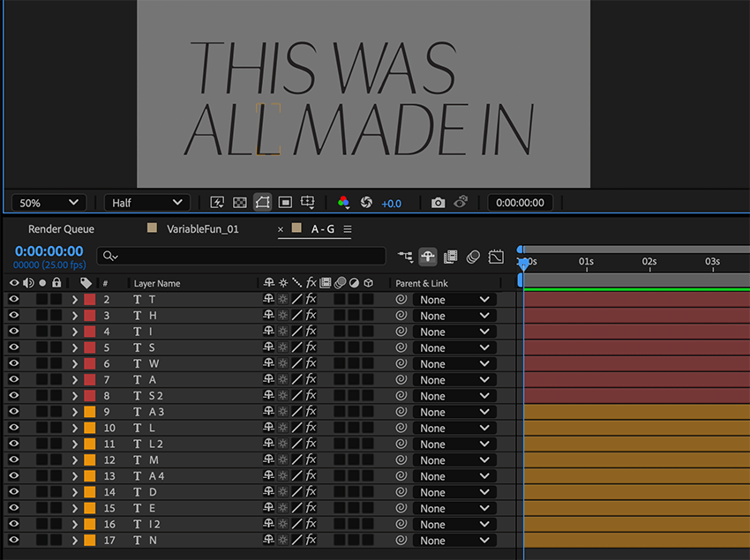Toggle the solo switch on layer I

[42, 332]
